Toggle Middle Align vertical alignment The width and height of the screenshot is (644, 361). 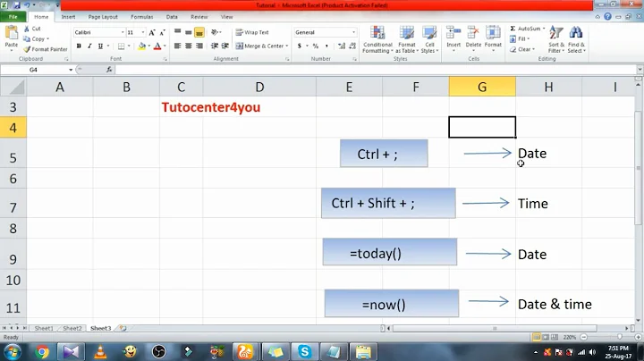point(188,32)
